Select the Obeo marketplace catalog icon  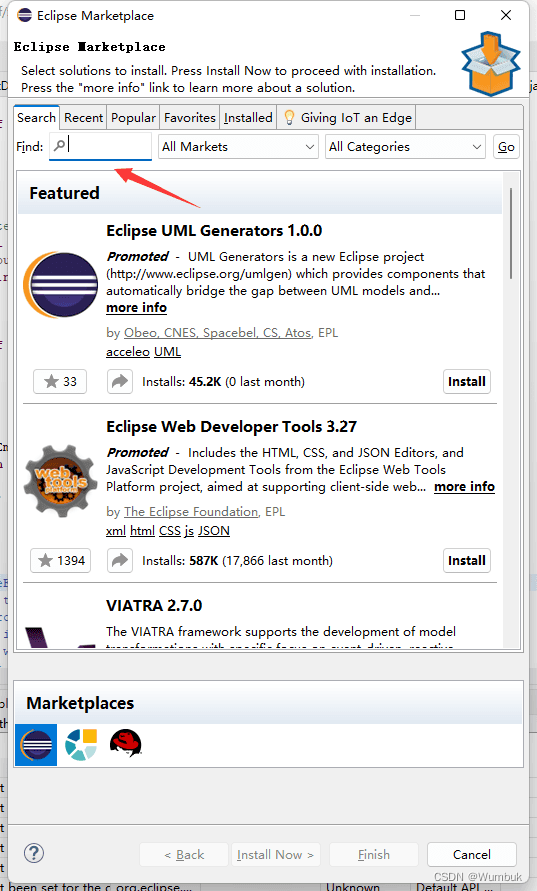[x=81, y=744]
